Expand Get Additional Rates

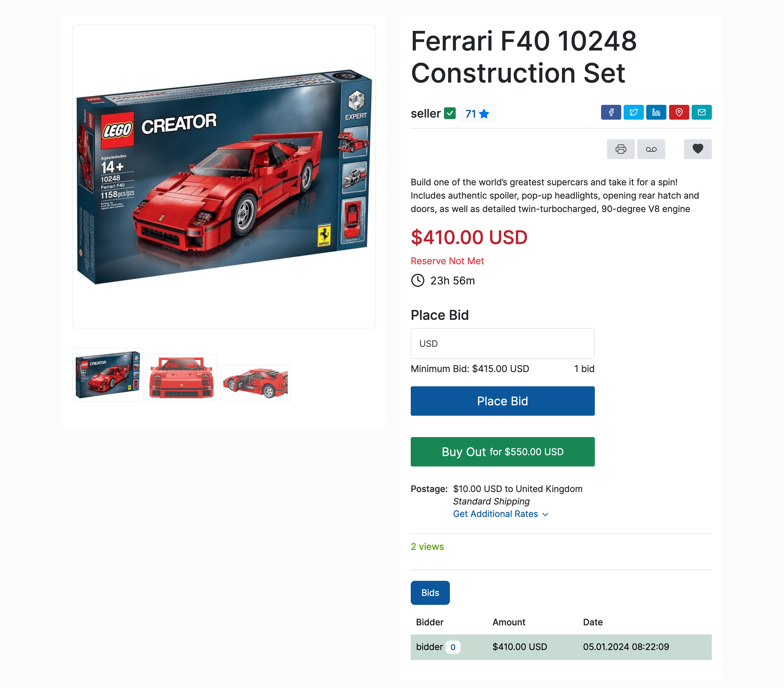pos(500,514)
